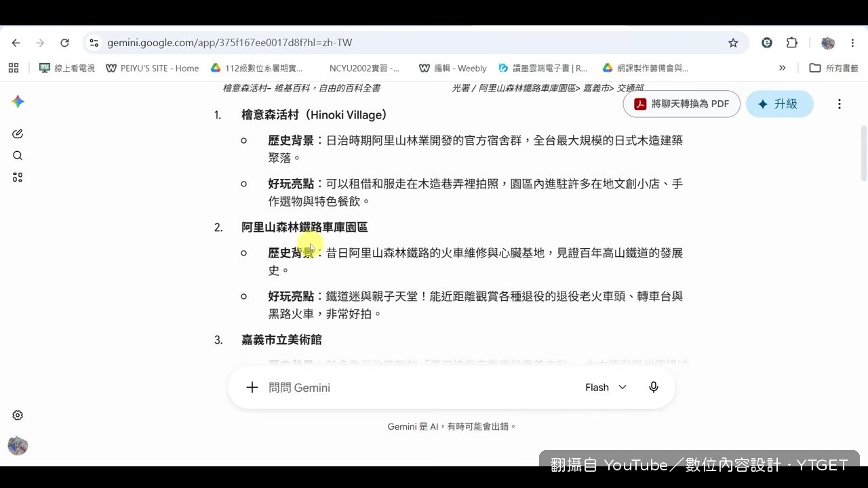Reload the page with the refresh icon
This screenshot has width=868, height=488.
coord(64,43)
